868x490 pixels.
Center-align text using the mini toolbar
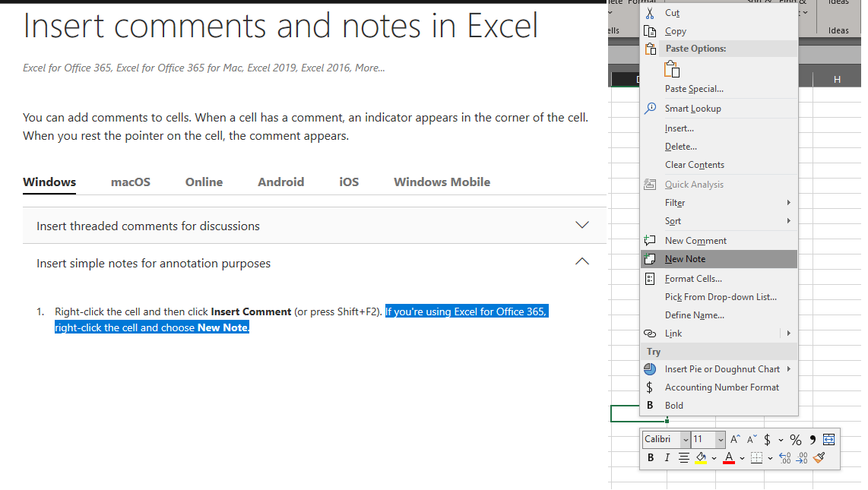(684, 457)
